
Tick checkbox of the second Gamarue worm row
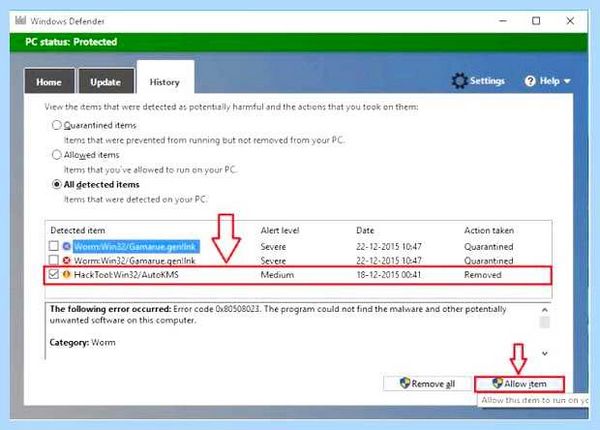click(x=54, y=260)
